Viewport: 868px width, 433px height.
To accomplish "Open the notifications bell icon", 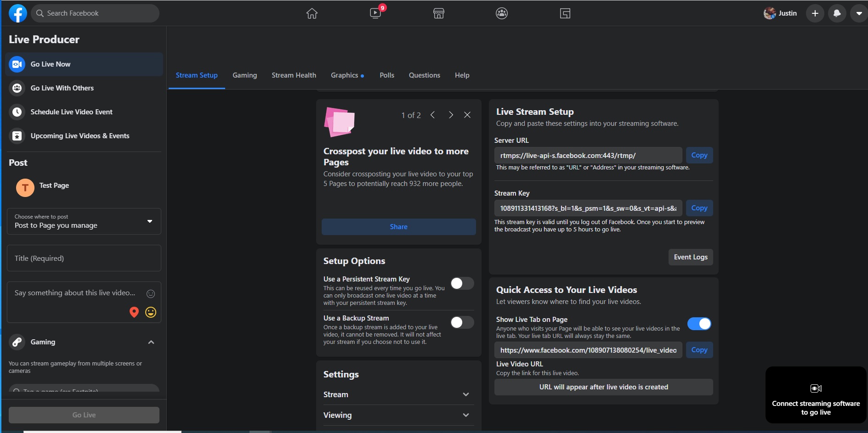I will coord(837,13).
